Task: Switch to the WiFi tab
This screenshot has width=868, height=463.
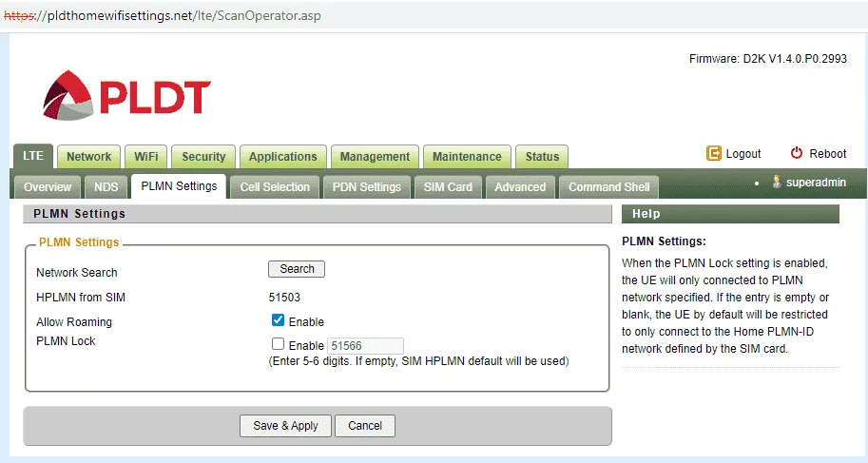Action: [146, 157]
